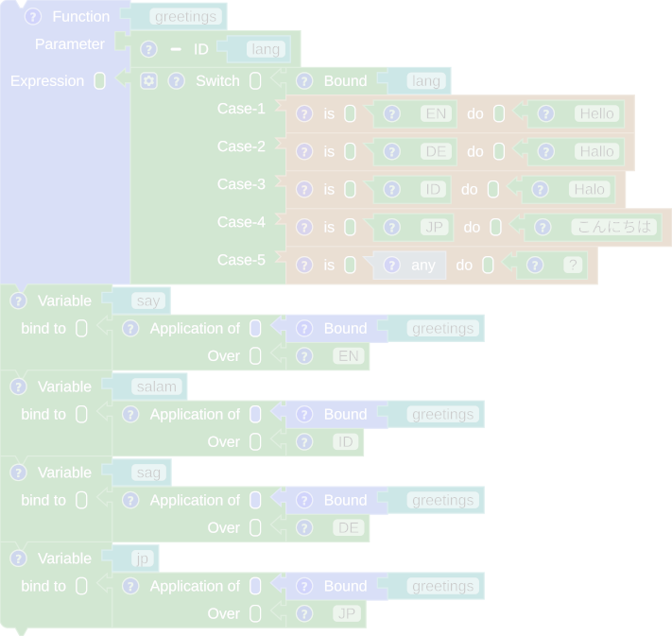The width and height of the screenshot is (672, 636).
Task: Toggle the 'do' slot in Case-1
Action: [x=498, y=113]
